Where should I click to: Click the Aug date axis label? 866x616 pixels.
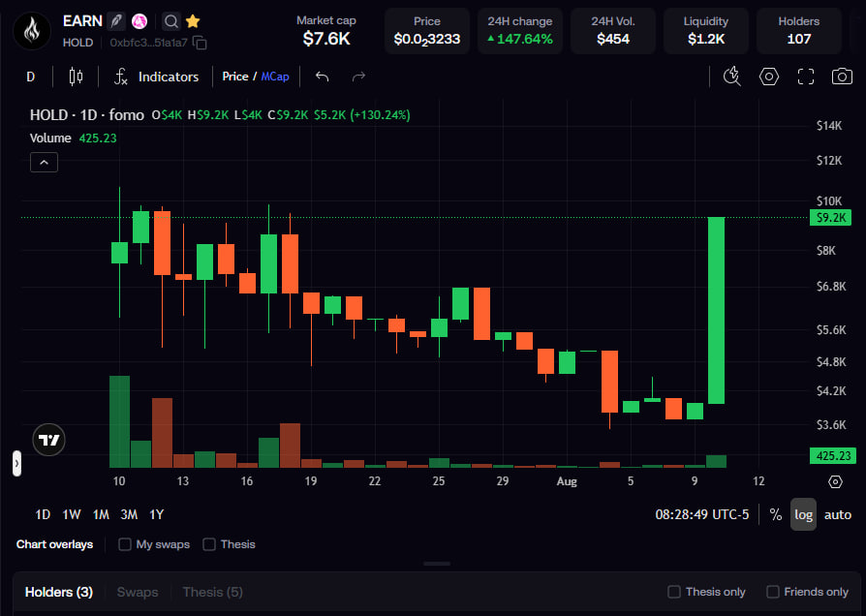(567, 481)
